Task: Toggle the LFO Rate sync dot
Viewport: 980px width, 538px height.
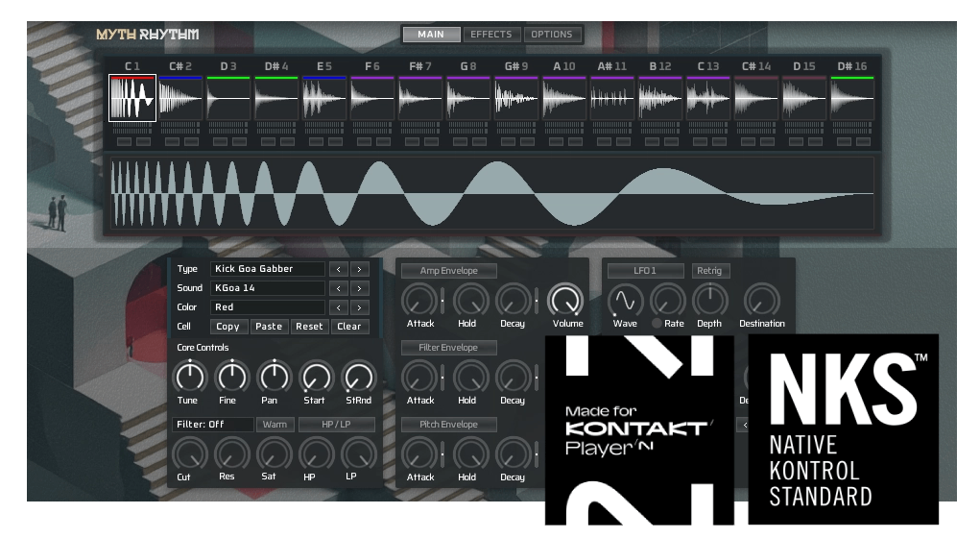Action: tap(657, 324)
